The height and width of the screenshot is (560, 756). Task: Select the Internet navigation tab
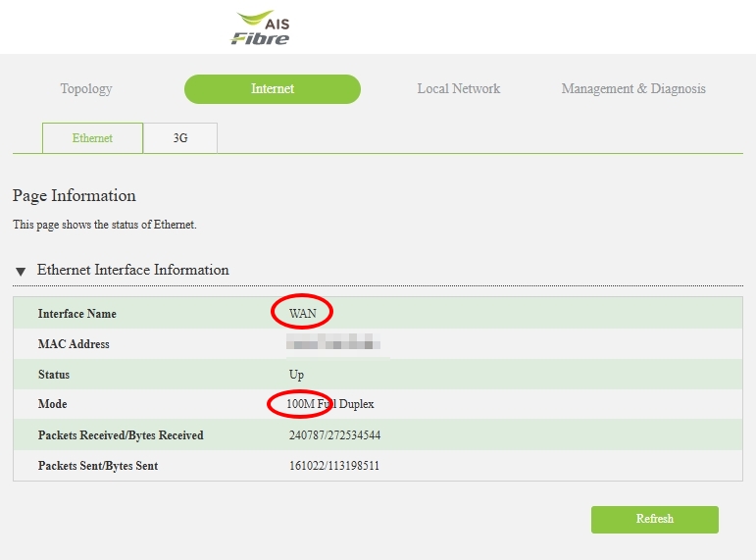[x=273, y=89]
